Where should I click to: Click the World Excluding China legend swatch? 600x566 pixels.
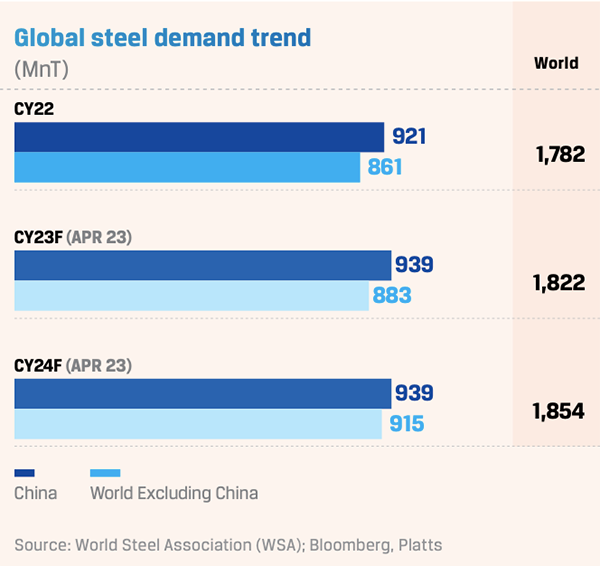[x=105, y=473]
